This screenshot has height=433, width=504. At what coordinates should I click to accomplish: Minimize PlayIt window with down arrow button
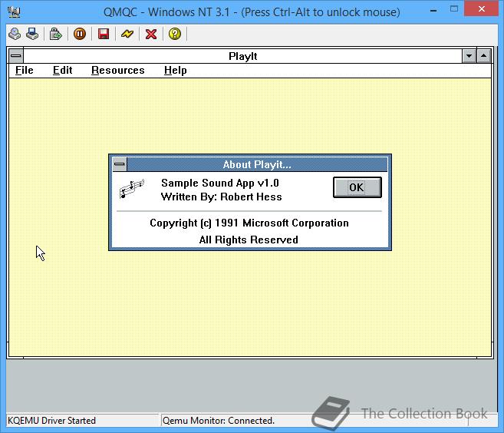pos(469,56)
